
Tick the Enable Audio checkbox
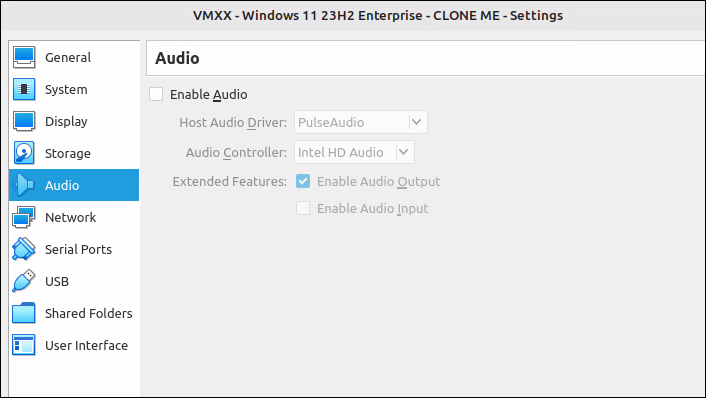(156, 95)
